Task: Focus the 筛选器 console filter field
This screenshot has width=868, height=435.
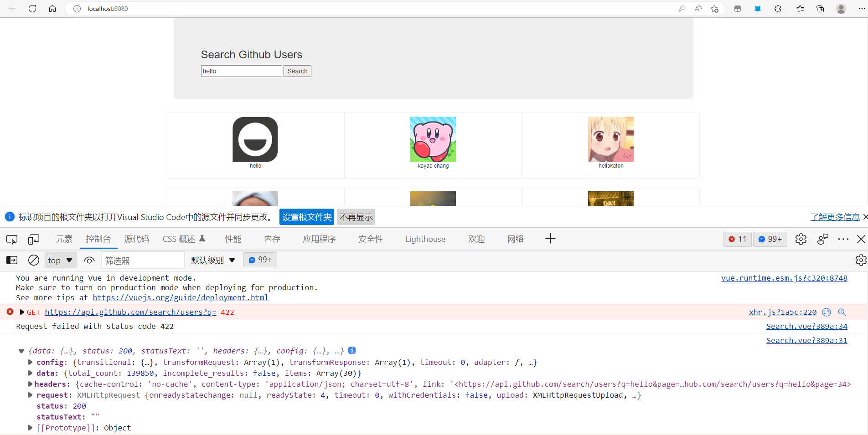Action: [143, 260]
